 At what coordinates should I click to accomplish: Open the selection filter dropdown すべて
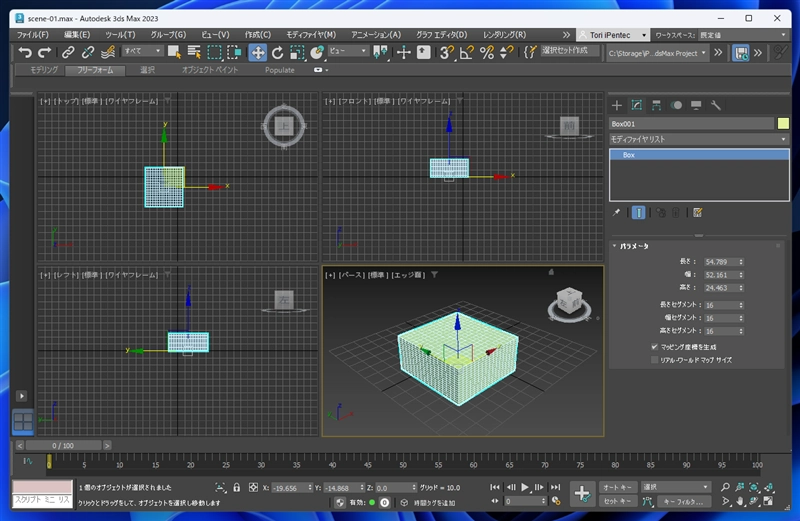142,51
